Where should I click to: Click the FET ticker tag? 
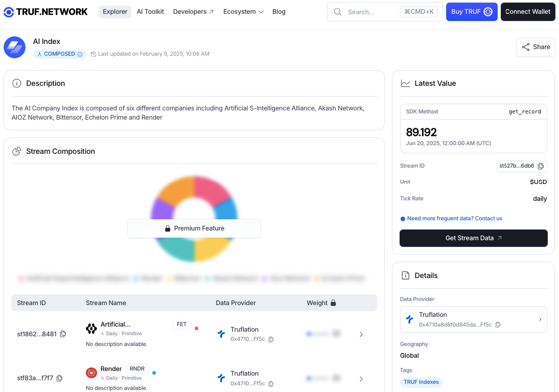tap(182, 324)
